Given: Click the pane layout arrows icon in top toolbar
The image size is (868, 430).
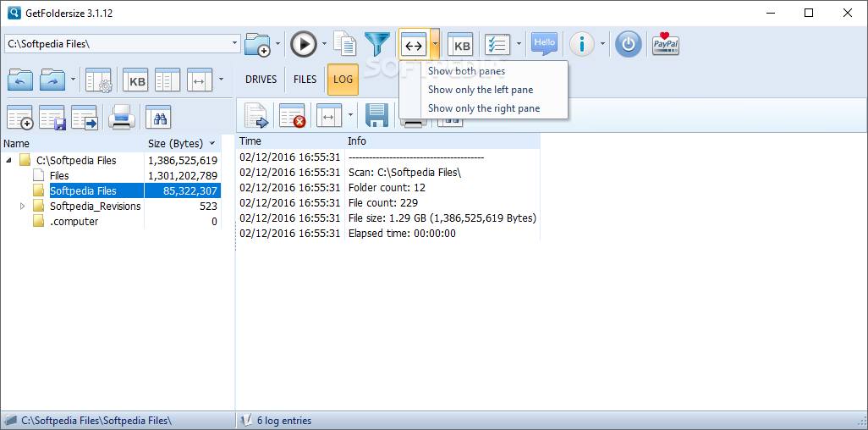Looking at the screenshot, I should click(x=414, y=44).
